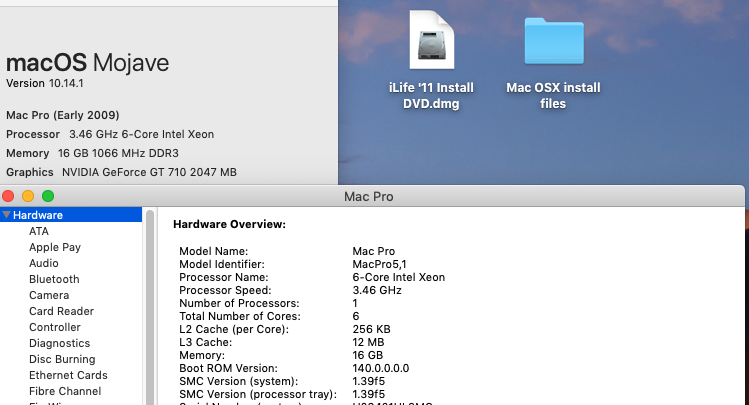Collapse the Hardware disclosure triangle
The height and width of the screenshot is (405, 749).
click(6, 215)
